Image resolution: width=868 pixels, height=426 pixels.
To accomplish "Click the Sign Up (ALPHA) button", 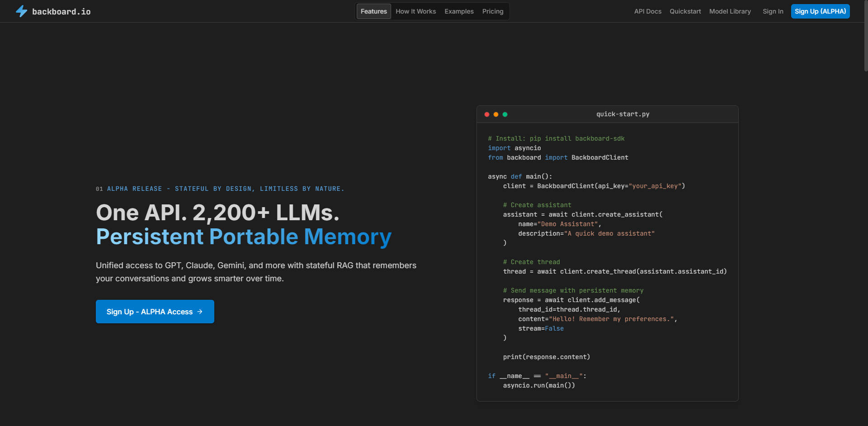I will point(820,11).
